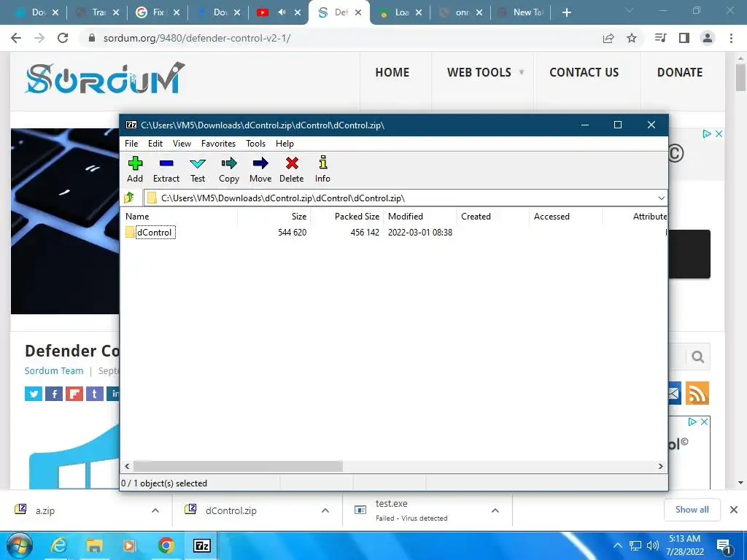Sort by the Name column header

pyautogui.click(x=179, y=216)
